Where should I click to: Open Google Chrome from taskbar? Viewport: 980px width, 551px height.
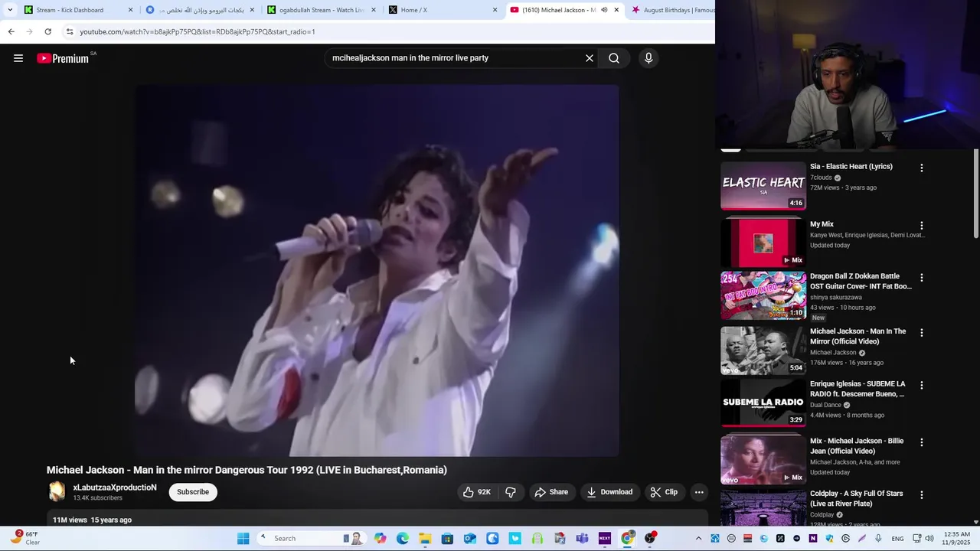coord(627,539)
